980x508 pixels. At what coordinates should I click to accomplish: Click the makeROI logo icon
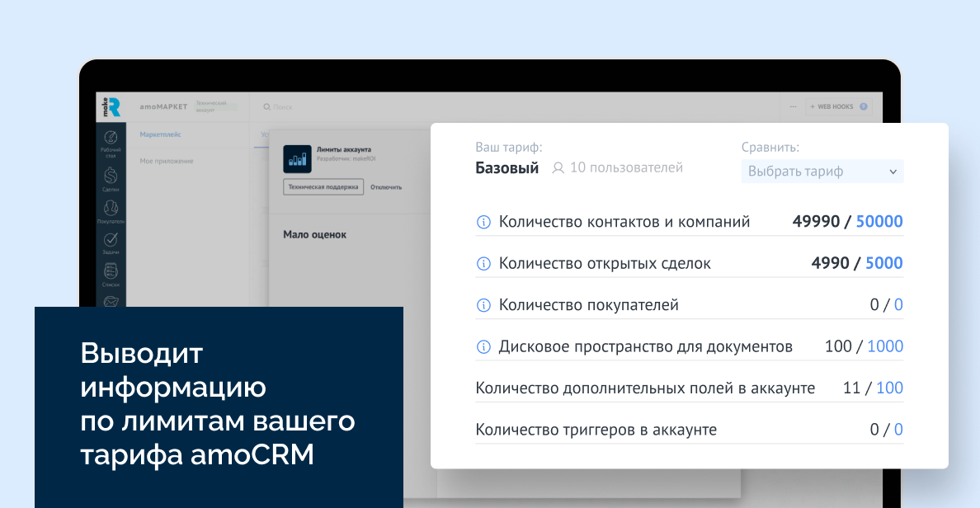[x=111, y=107]
